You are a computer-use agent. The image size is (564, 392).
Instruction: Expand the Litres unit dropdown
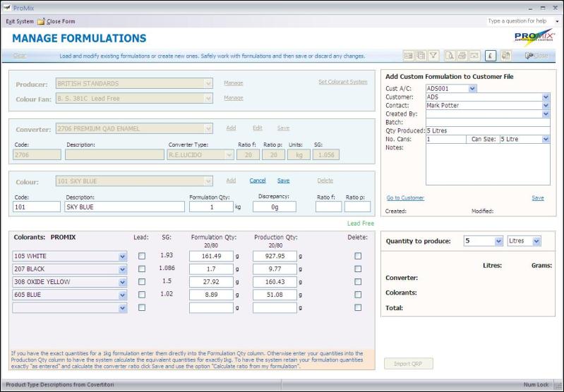click(x=536, y=241)
